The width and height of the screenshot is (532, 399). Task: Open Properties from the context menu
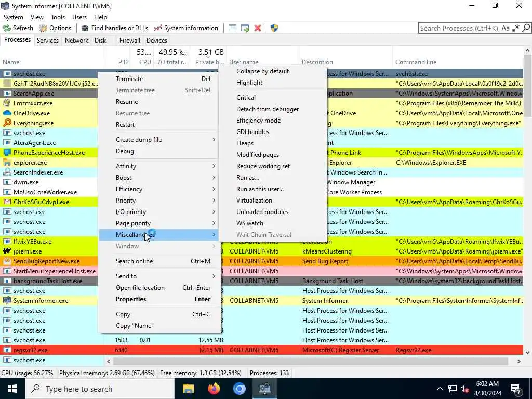[x=159, y=299]
